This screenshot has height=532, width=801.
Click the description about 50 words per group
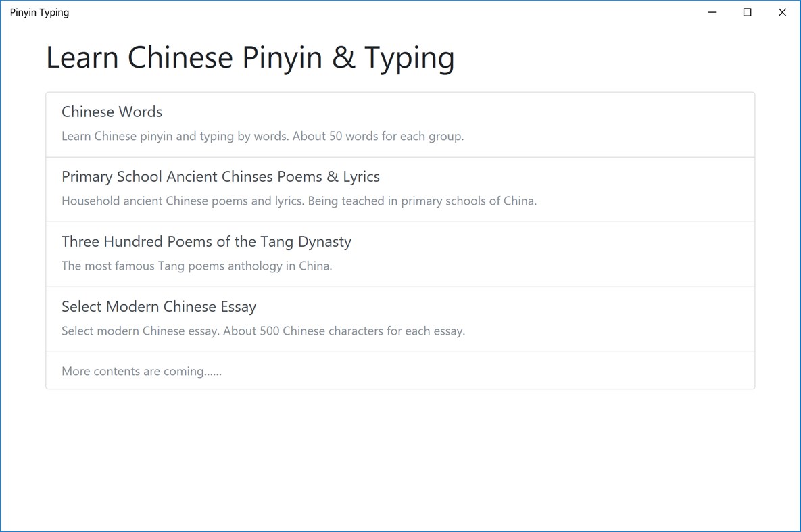pos(262,136)
